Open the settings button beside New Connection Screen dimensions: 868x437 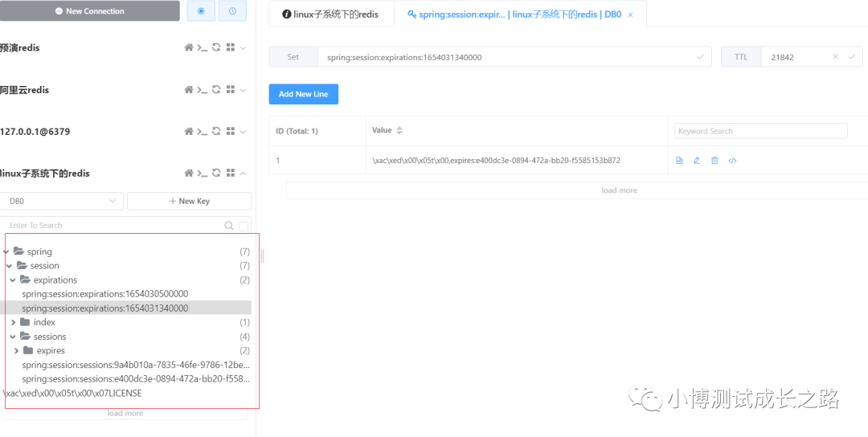201,11
